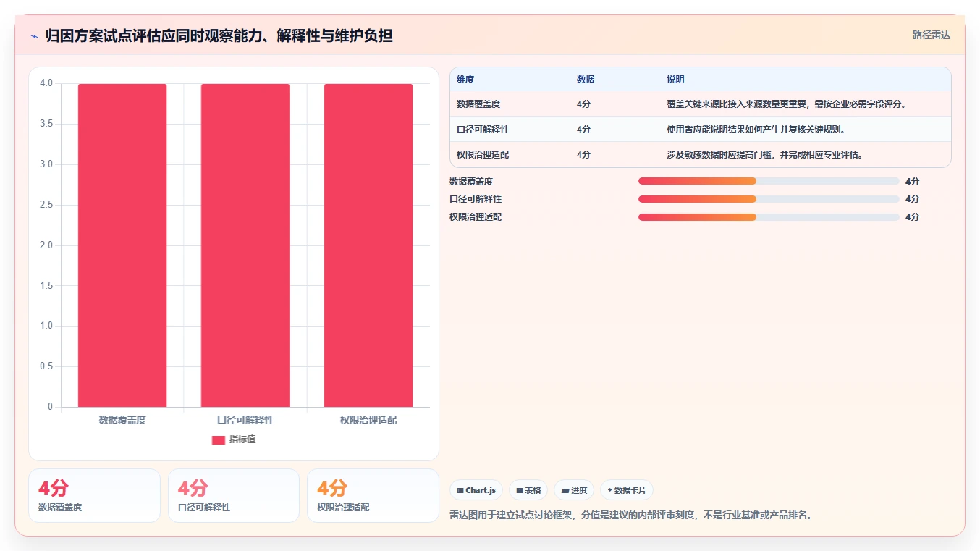Click the 数据覆盖度 bar in the chart
980x551 pixels.
(x=122, y=245)
